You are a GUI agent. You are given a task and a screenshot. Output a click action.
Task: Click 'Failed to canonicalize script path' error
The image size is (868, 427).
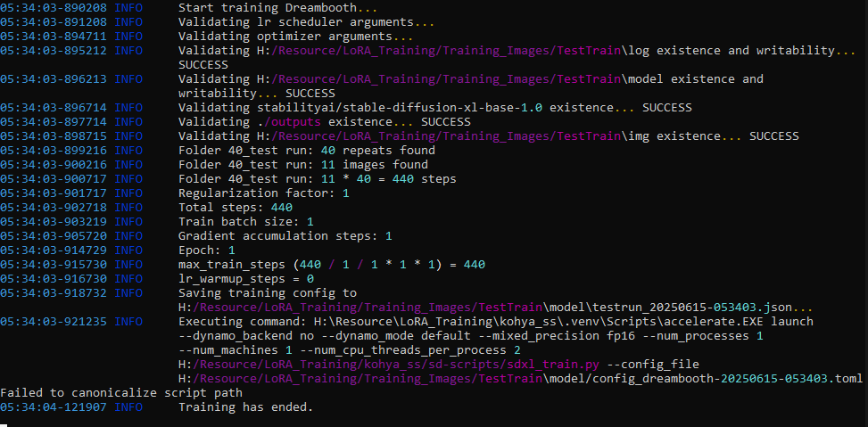click(120, 393)
